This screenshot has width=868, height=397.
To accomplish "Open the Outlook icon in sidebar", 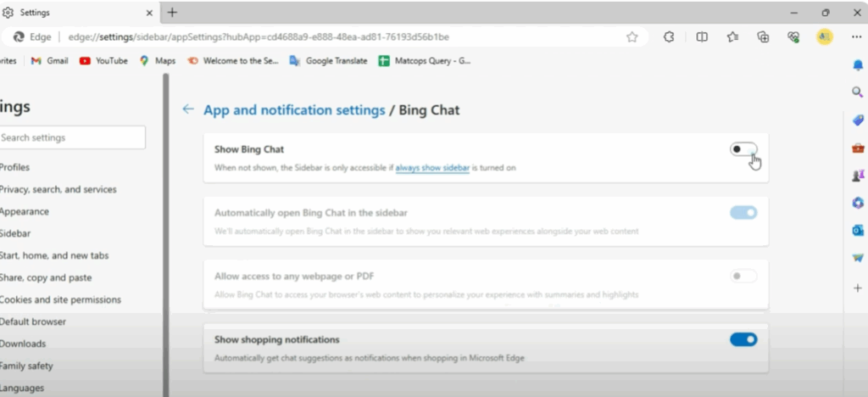I will 857,230.
